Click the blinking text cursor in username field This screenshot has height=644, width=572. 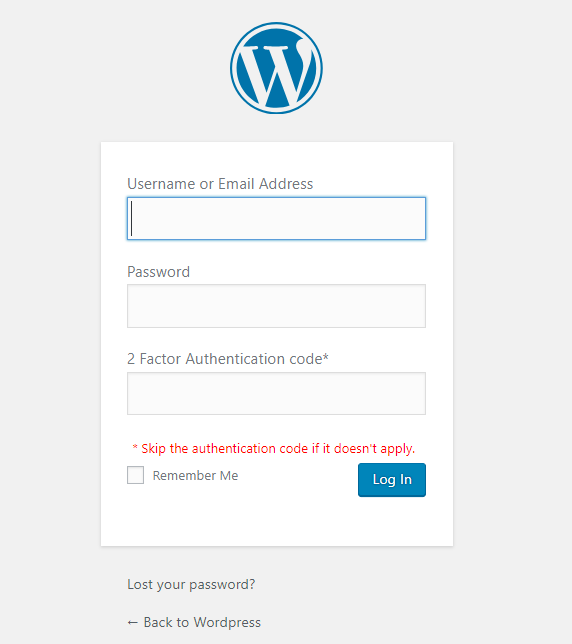[x=131, y=219]
